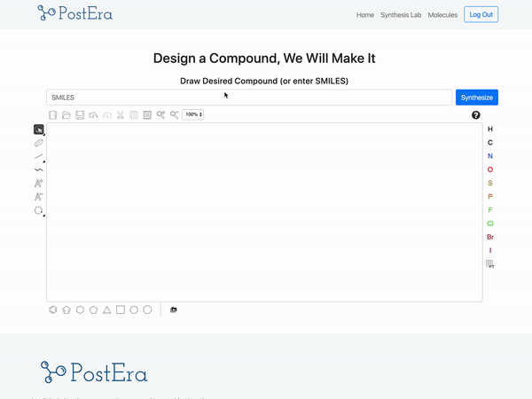Screen dimensions: 532x399
Task: Insert the cyclooctane template
Action: [147, 309]
